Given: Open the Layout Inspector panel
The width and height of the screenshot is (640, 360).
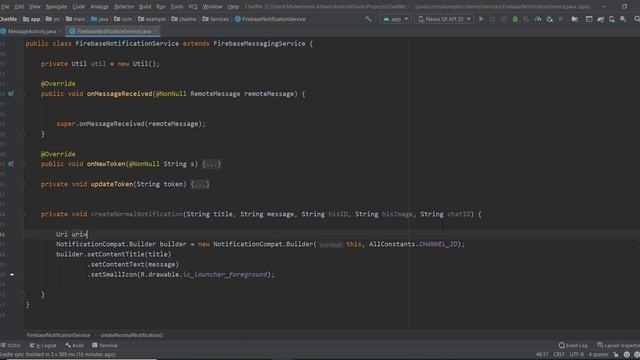Looking at the screenshot, I should (618, 345).
